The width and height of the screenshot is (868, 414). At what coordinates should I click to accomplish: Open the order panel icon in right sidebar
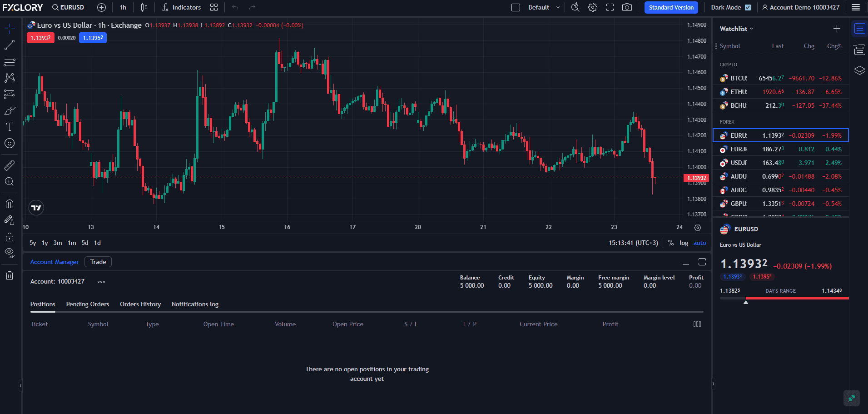(859, 49)
